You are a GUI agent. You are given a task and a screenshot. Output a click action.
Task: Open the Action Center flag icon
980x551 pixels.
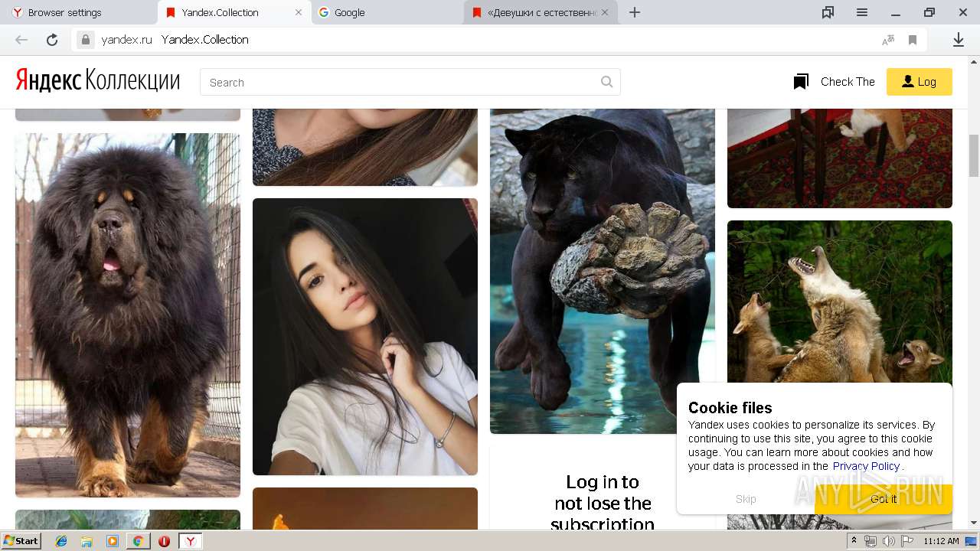pos(906,541)
